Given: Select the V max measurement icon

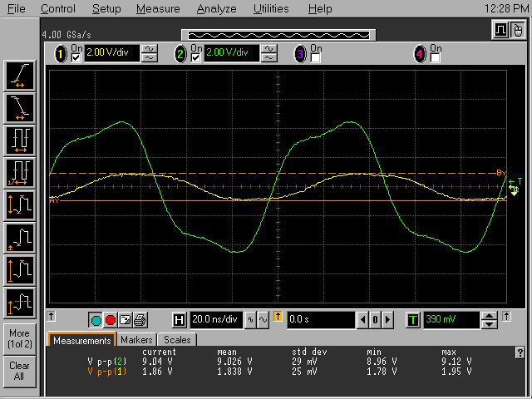Looking at the screenshot, I should coord(20,271).
